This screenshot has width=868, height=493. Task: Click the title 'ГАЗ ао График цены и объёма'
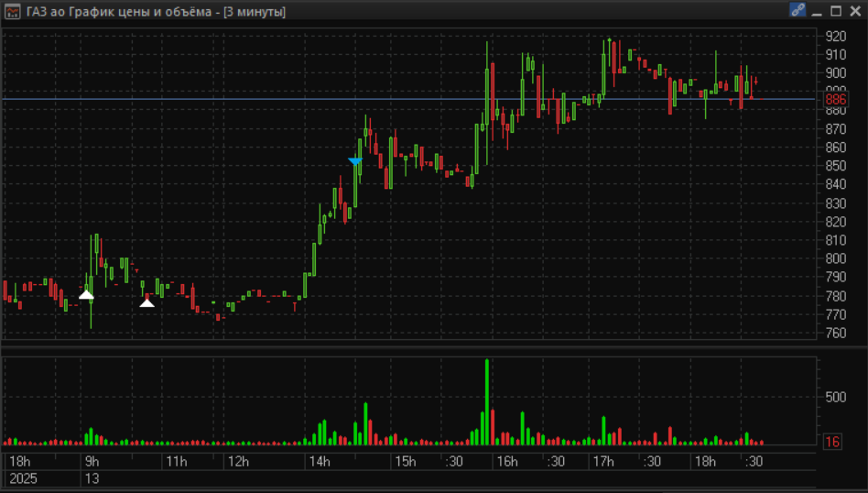119,12
